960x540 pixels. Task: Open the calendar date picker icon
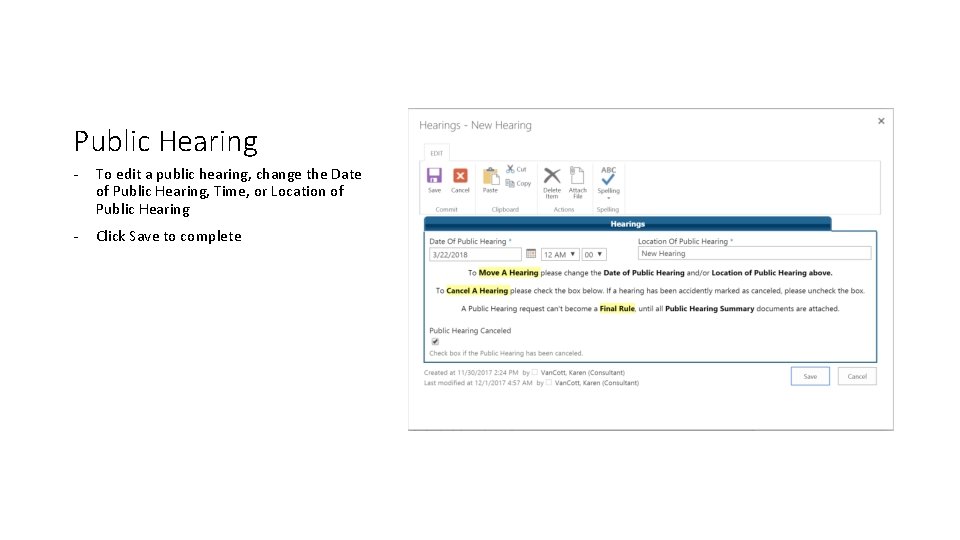click(531, 253)
